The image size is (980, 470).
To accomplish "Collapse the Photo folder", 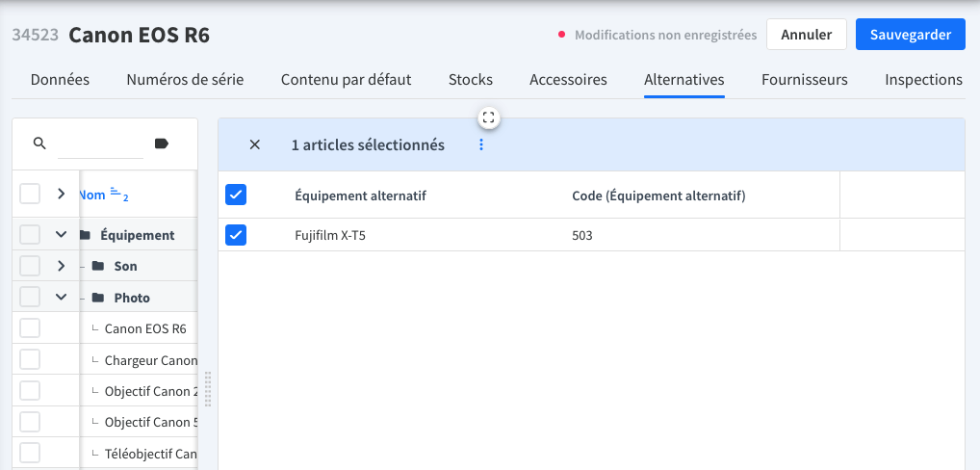I will [61, 297].
